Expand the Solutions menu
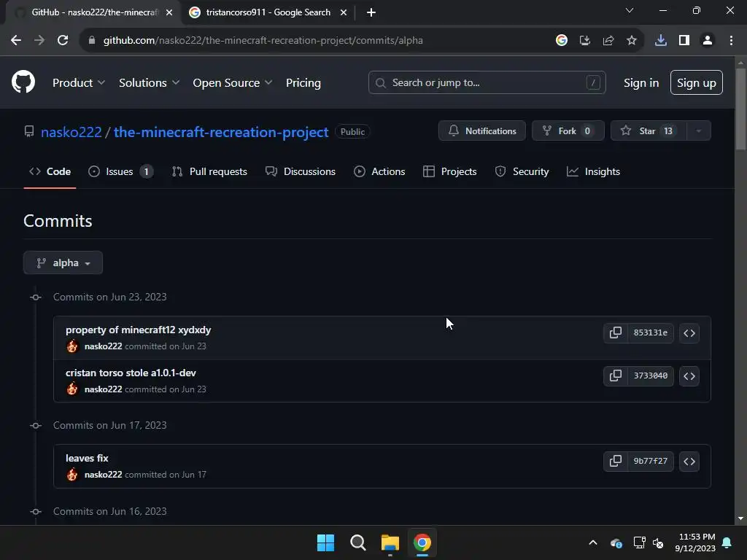 149,83
